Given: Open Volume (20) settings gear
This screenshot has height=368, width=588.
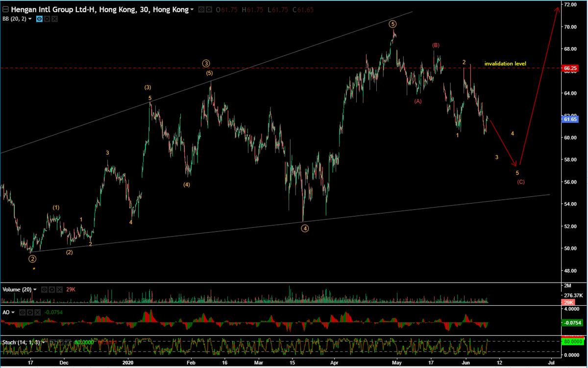Looking at the screenshot, I should tap(52, 289).
